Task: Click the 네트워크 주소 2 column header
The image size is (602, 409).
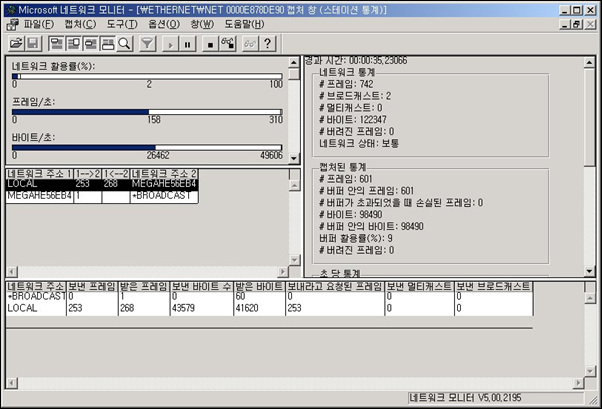Action: [164, 174]
